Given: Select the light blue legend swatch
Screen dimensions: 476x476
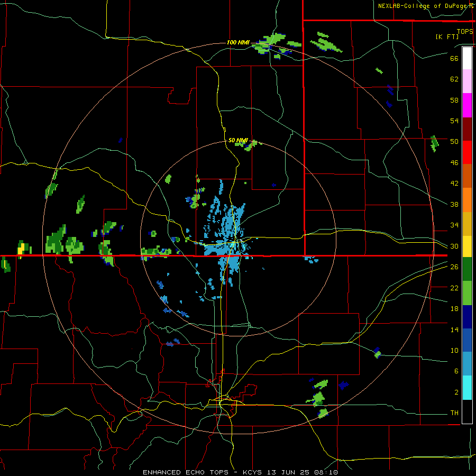Looking at the screenshot, I should (467, 364).
